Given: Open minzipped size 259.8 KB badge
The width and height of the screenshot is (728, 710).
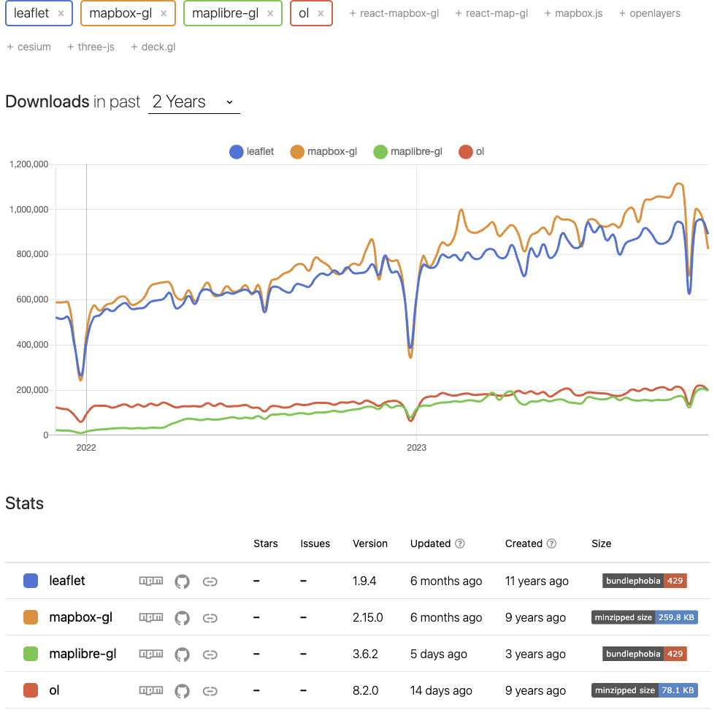Looking at the screenshot, I should [x=645, y=617].
